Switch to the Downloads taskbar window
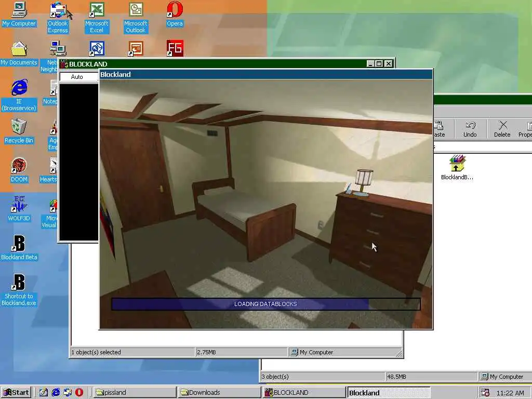The image size is (532, 399). coord(219,393)
